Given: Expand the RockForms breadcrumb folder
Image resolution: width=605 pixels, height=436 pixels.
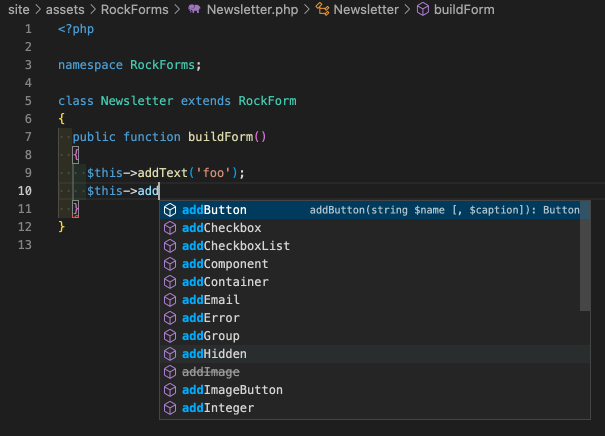Looking at the screenshot, I should 134,9.
